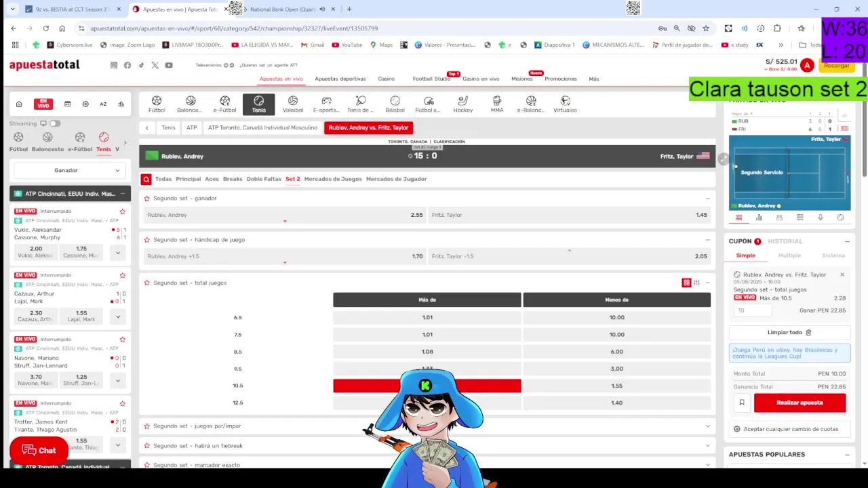Viewport: 868px width, 488px height.
Task: Expand more odds for Vukic vs Cassone
Action: (118, 253)
